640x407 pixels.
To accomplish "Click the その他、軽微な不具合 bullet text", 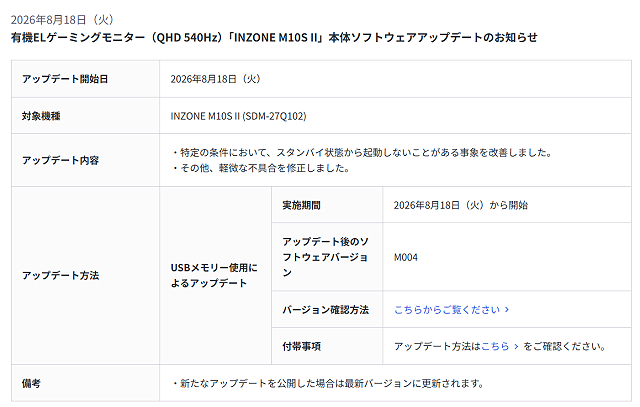I will [260, 168].
